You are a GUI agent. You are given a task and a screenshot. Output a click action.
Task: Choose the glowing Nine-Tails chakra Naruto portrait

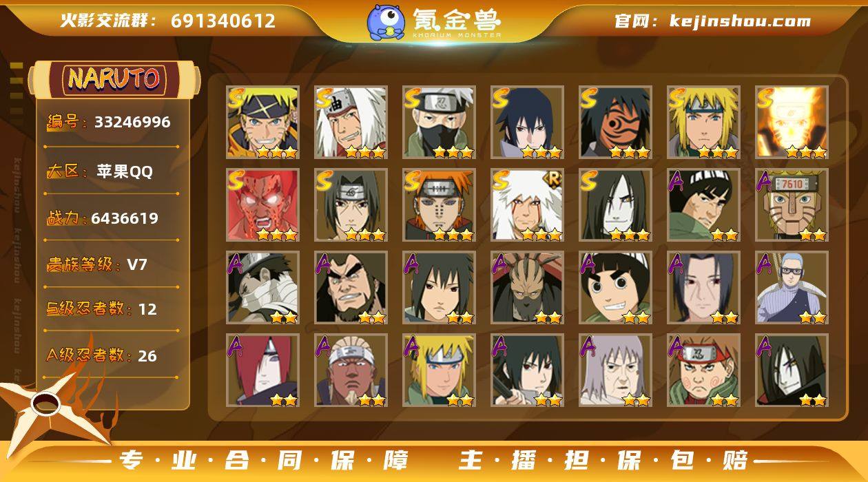[792, 123]
